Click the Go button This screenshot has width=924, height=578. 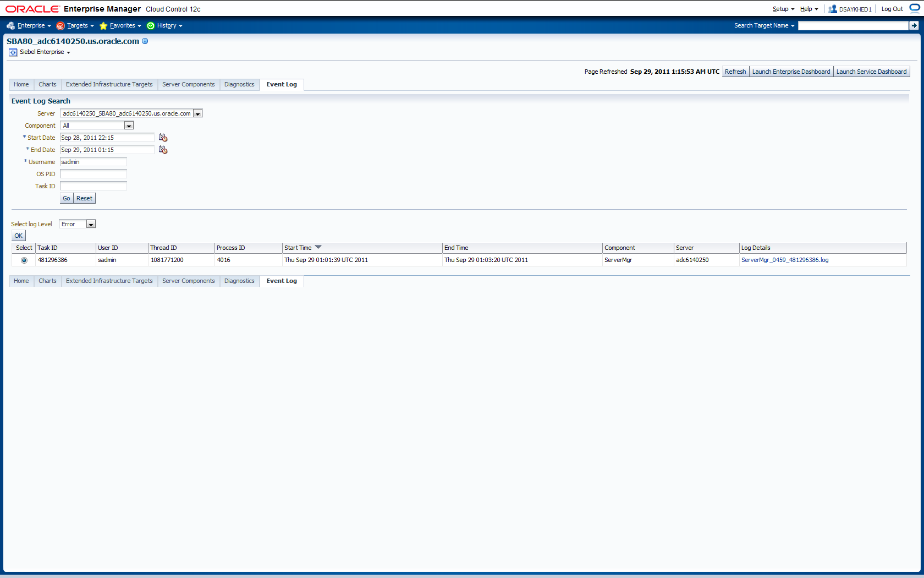pos(67,198)
